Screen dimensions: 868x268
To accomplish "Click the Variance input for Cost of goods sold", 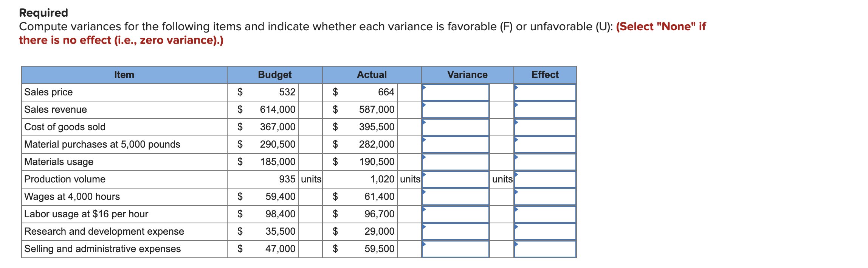I will [456, 127].
